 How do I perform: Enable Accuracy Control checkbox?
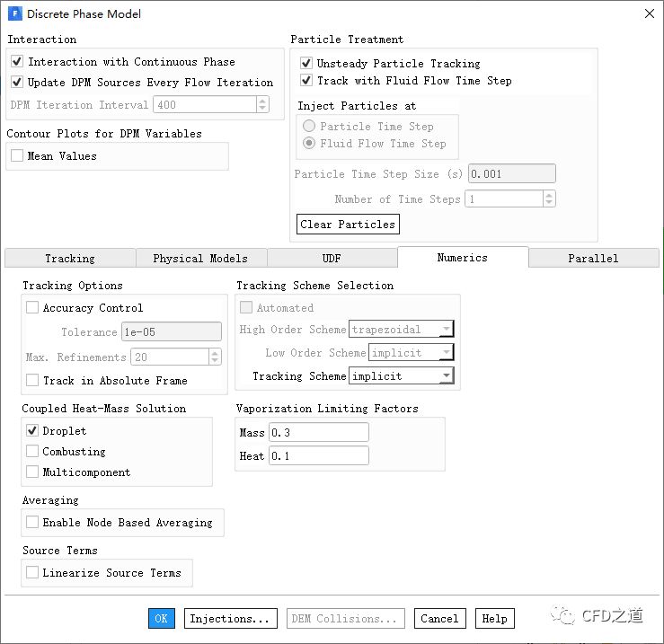[x=33, y=308]
